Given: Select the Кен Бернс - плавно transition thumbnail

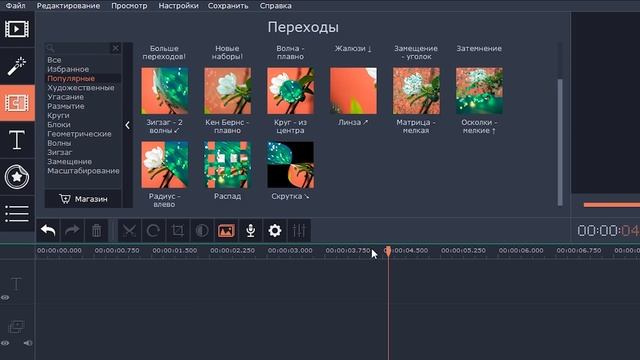Looking at the screenshot, I should pos(228,91).
